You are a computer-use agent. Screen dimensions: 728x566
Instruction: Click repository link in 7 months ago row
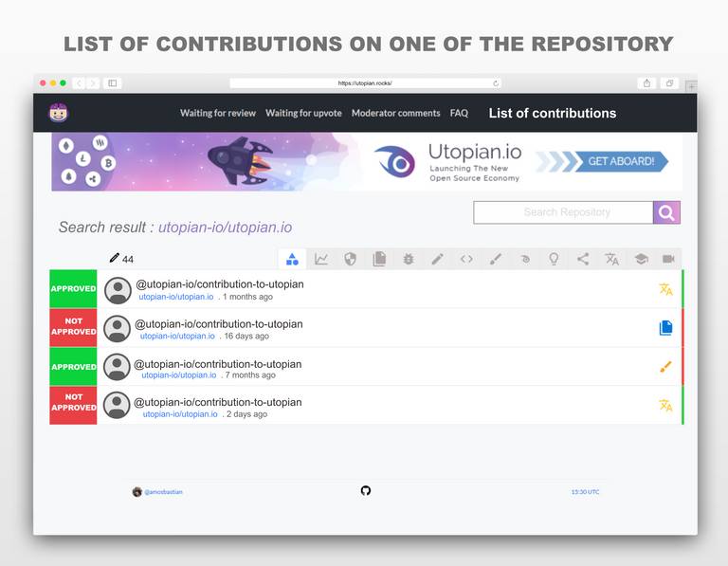(x=179, y=374)
